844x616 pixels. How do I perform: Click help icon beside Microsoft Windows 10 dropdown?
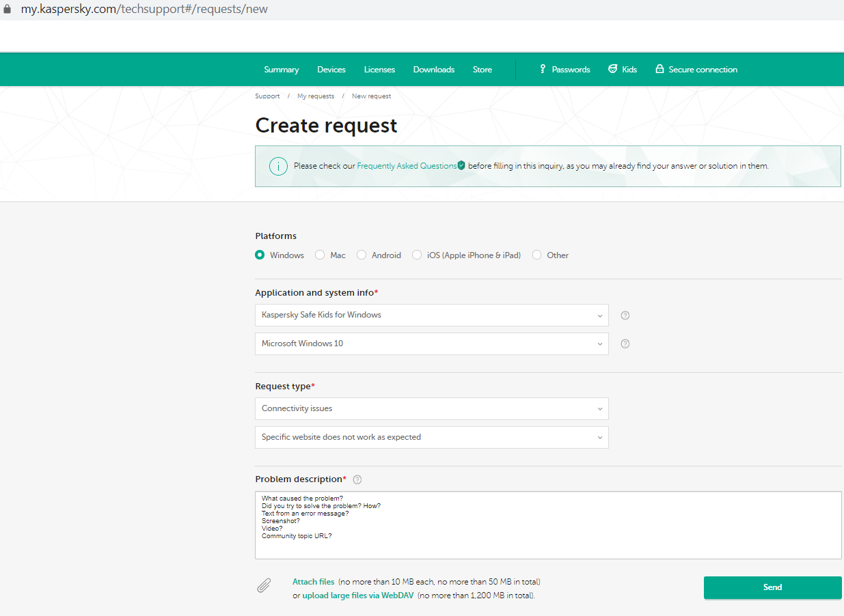(x=625, y=344)
